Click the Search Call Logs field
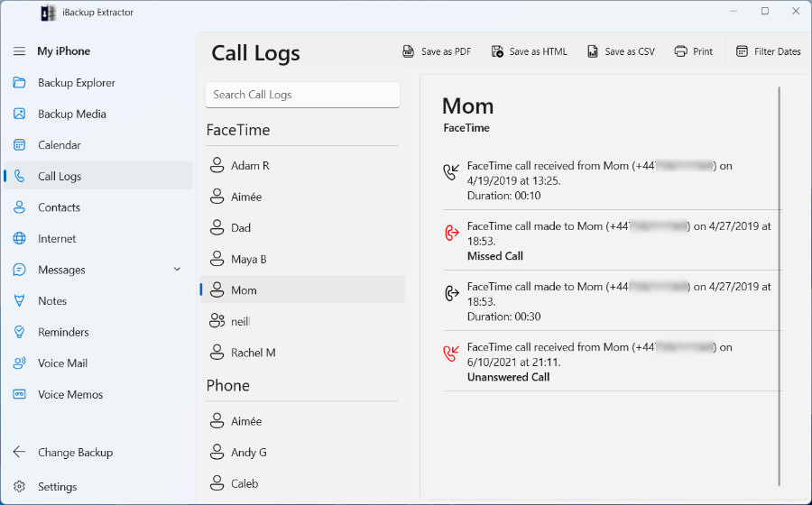 coord(302,95)
